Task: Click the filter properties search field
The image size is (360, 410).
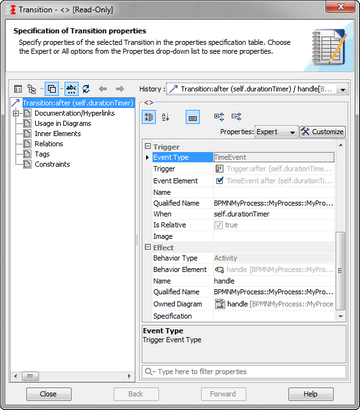Action: (244, 372)
